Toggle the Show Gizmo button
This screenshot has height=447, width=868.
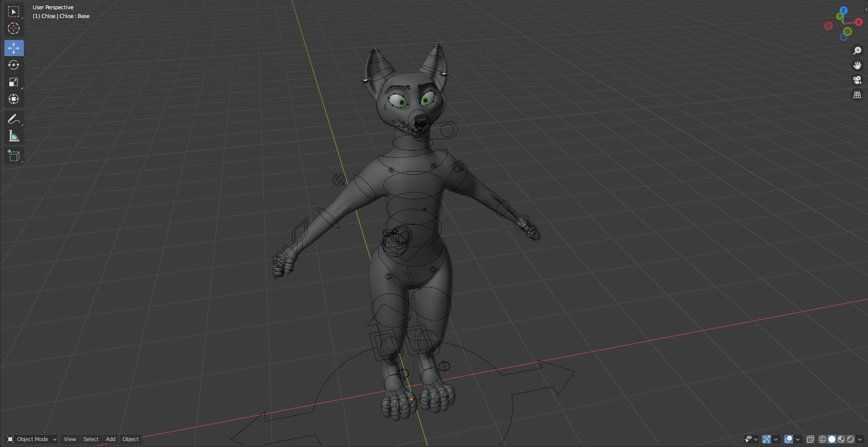tap(767, 439)
